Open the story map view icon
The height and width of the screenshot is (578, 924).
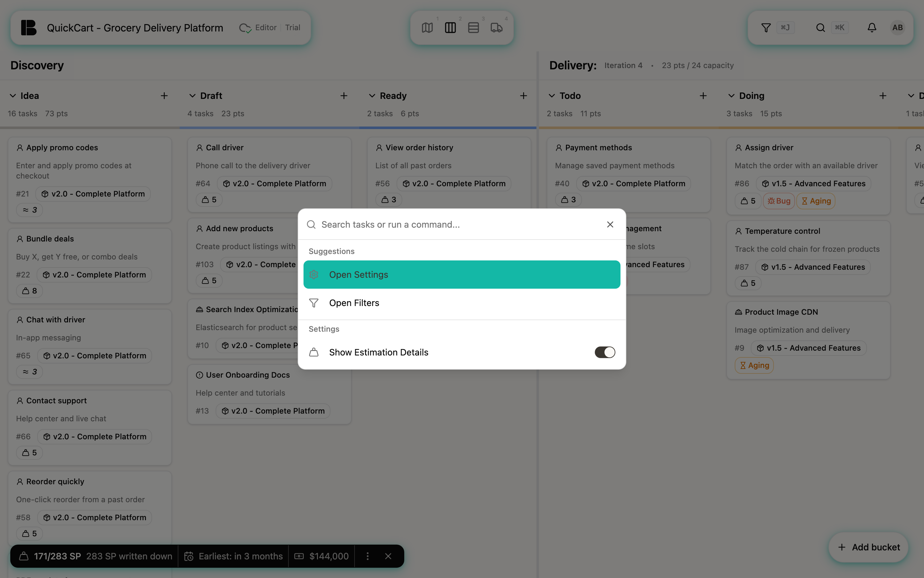coord(427,28)
